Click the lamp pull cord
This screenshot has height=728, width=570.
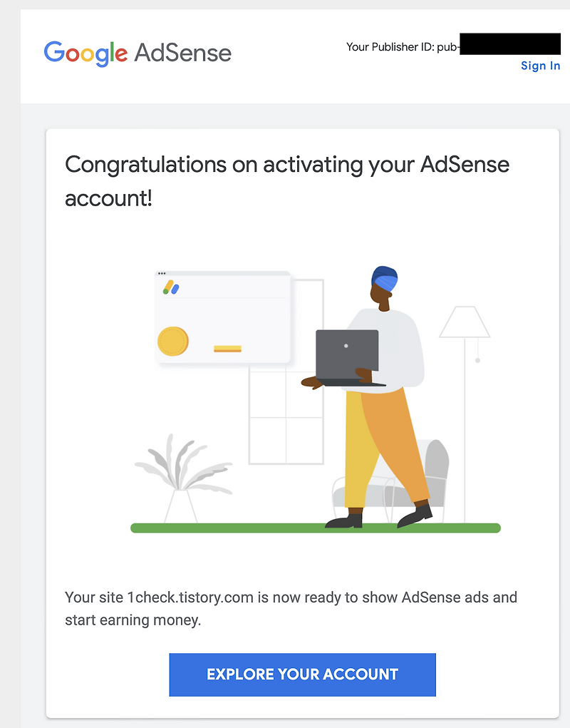coord(477,351)
